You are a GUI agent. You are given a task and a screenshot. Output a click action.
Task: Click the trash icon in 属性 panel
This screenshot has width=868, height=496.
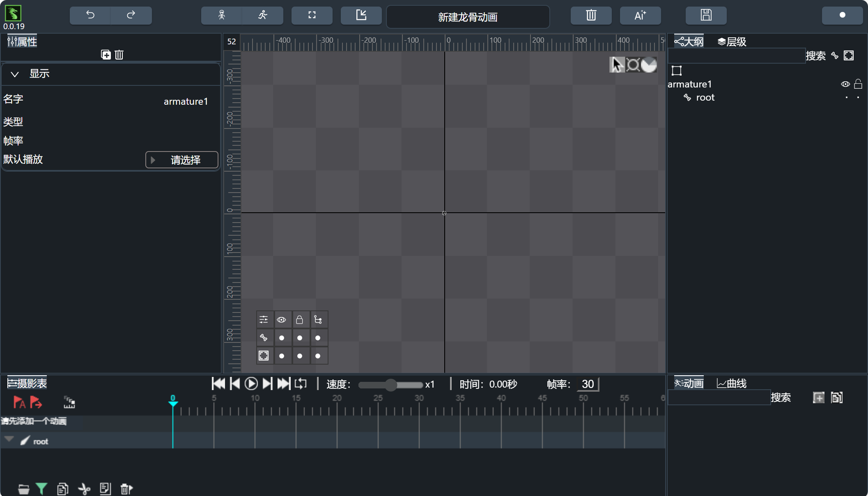[119, 55]
